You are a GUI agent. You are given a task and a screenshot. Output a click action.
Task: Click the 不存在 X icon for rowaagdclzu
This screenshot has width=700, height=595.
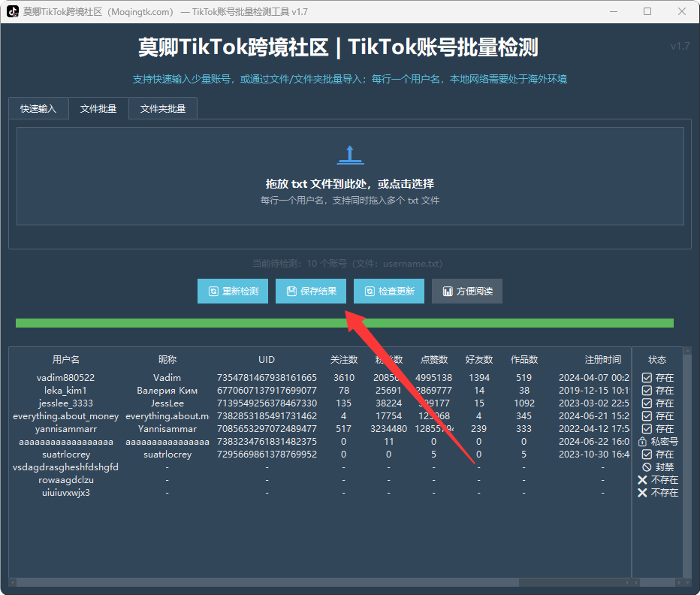(642, 480)
